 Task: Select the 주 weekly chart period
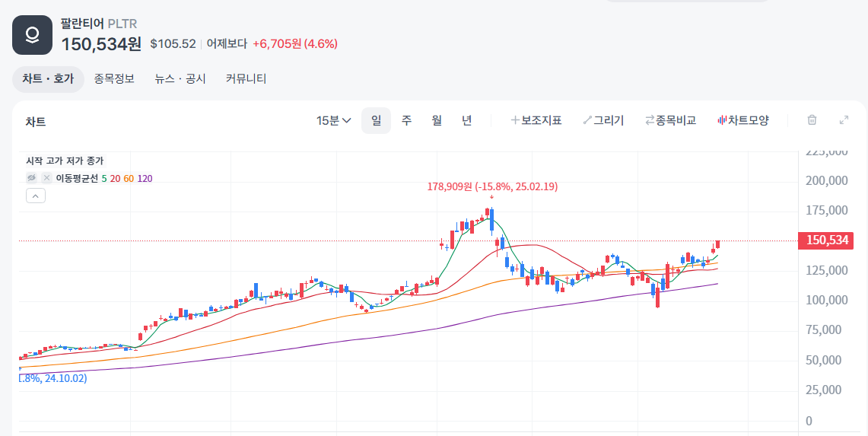coord(406,120)
